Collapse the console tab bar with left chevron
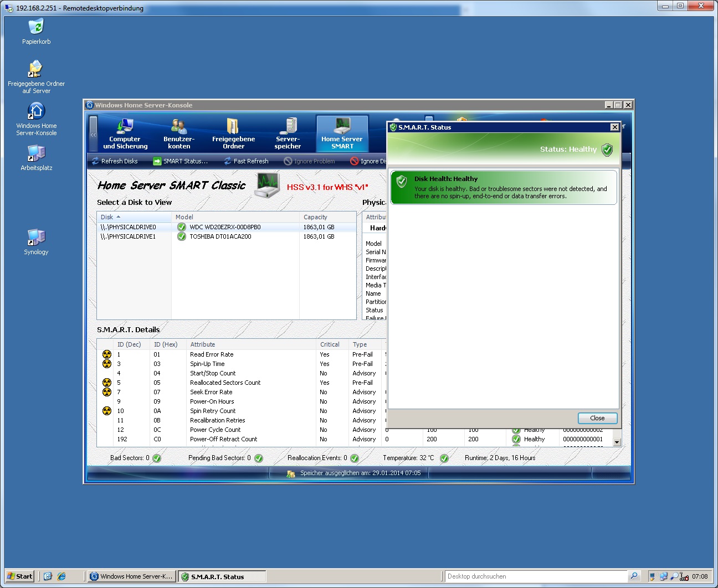This screenshot has width=718, height=588. (x=94, y=134)
